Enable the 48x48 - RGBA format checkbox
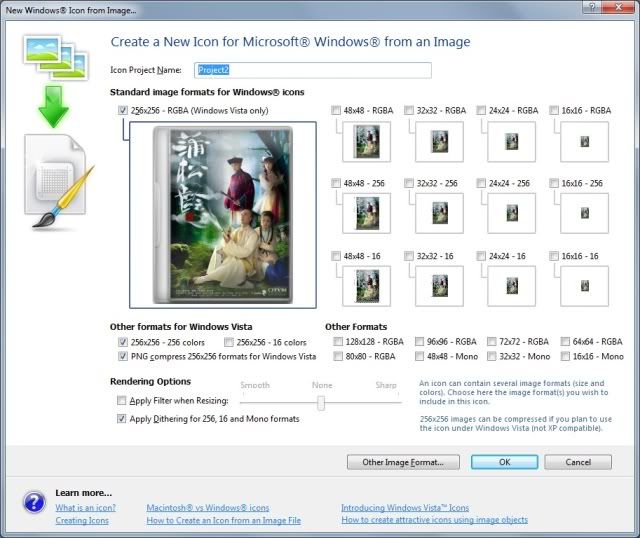This screenshot has height=538, width=640. coord(336,110)
